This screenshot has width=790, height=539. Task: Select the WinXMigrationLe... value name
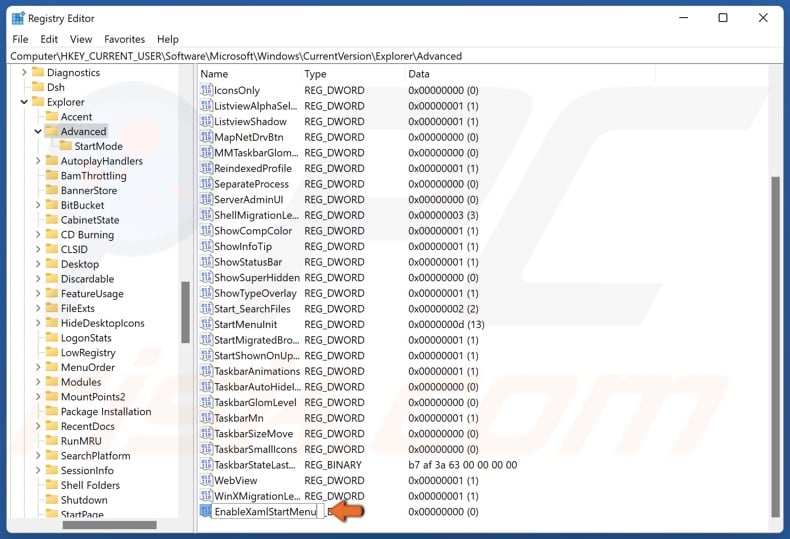pos(257,496)
